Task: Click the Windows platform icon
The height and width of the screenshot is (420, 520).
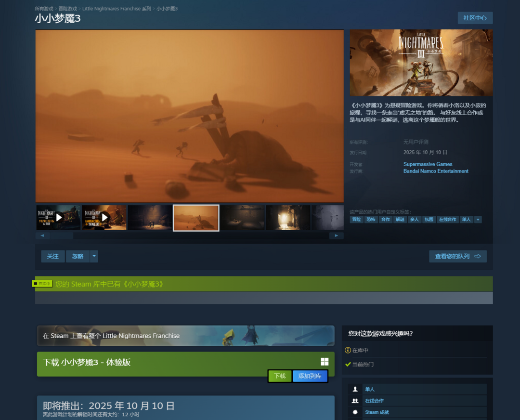Action: pyautogui.click(x=325, y=362)
